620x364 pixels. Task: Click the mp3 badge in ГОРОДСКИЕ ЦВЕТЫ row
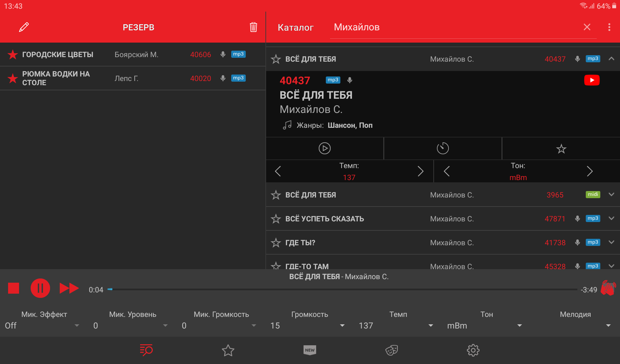(x=238, y=54)
